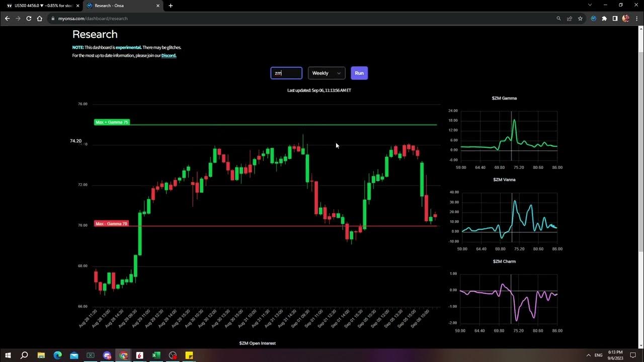Open the Chrome three-dot menu
This screenshot has height=362, width=644.
point(636,19)
